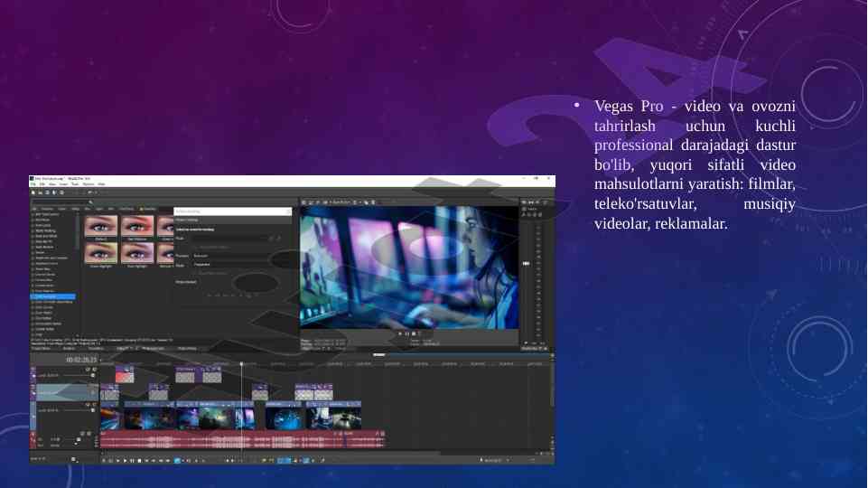This screenshot has height=488, width=868.
Task: Click the magnifier icon beside plugin search
Action: (x=91, y=202)
